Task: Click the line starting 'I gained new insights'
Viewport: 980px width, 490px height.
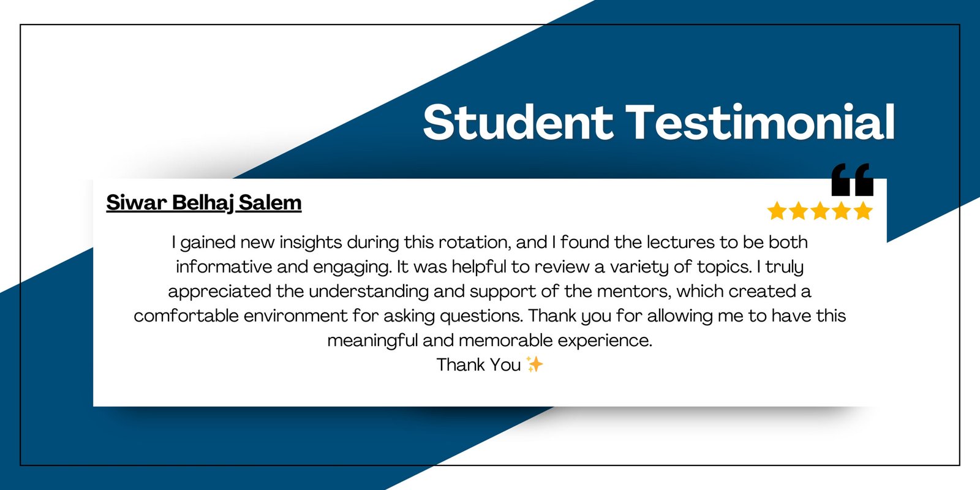Action: point(489,243)
